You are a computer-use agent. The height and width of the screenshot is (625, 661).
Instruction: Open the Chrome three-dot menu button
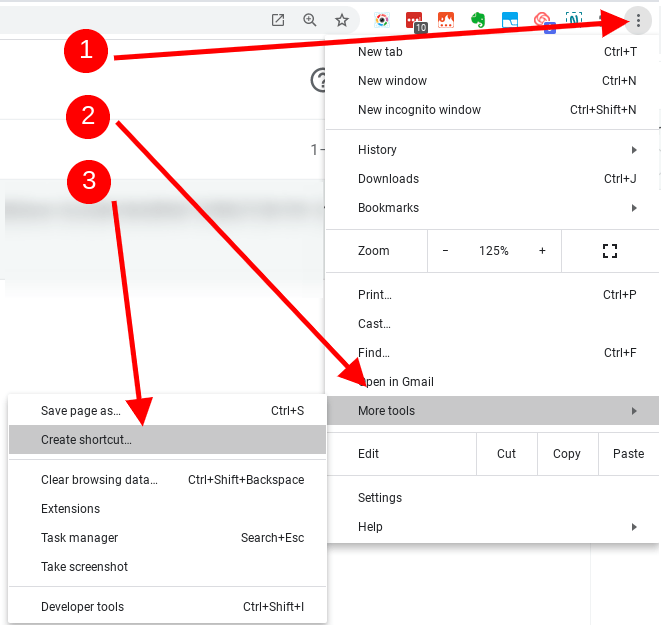(x=638, y=20)
